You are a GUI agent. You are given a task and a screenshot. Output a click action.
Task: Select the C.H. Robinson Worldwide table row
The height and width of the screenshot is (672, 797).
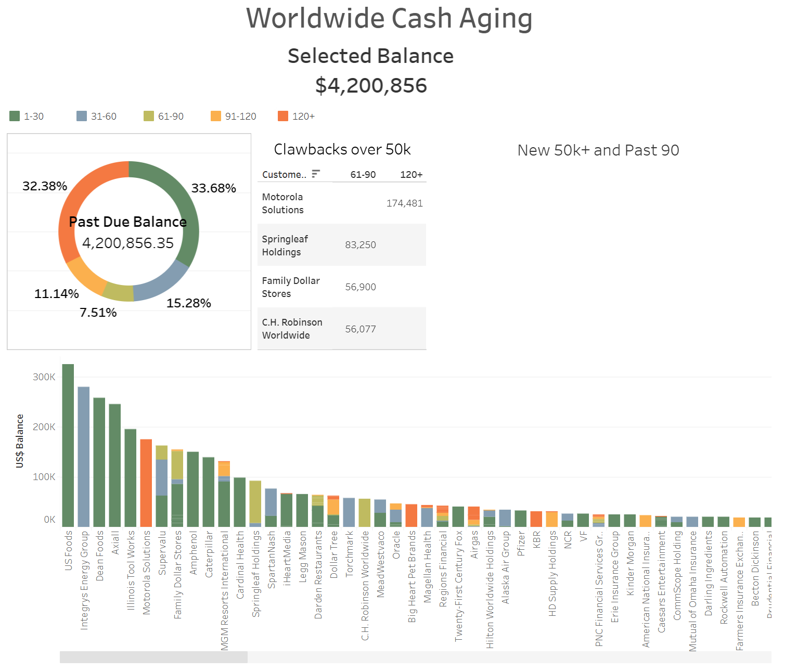coord(342,329)
